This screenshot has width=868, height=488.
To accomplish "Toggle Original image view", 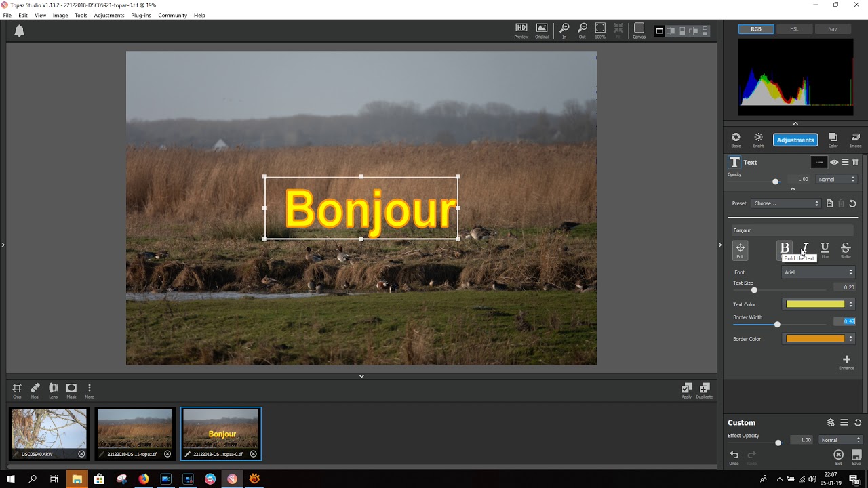I will [x=542, y=30].
